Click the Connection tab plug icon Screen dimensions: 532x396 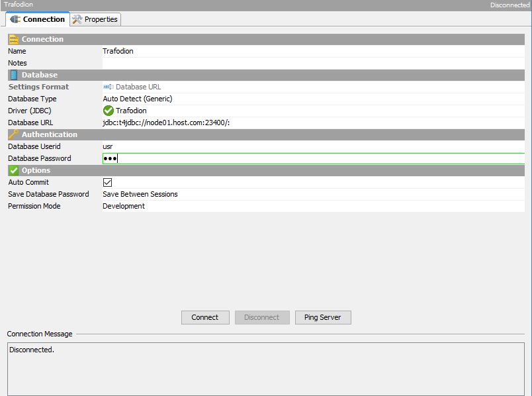pyautogui.click(x=15, y=19)
